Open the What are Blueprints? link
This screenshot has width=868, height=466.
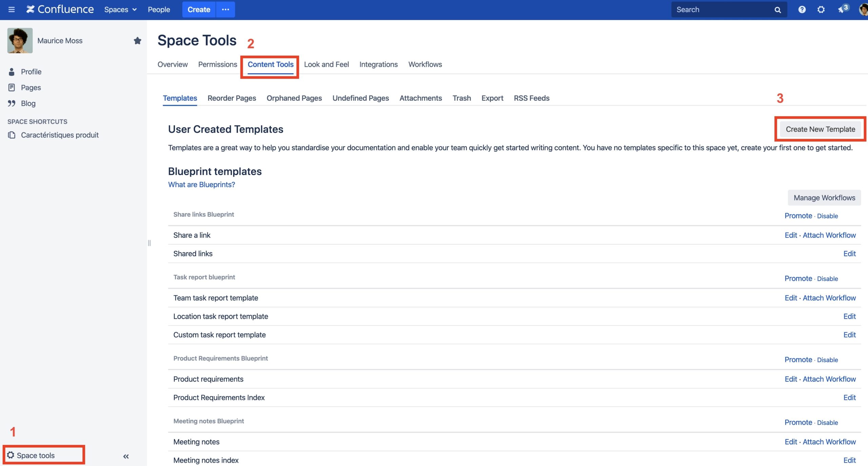pos(201,185)
